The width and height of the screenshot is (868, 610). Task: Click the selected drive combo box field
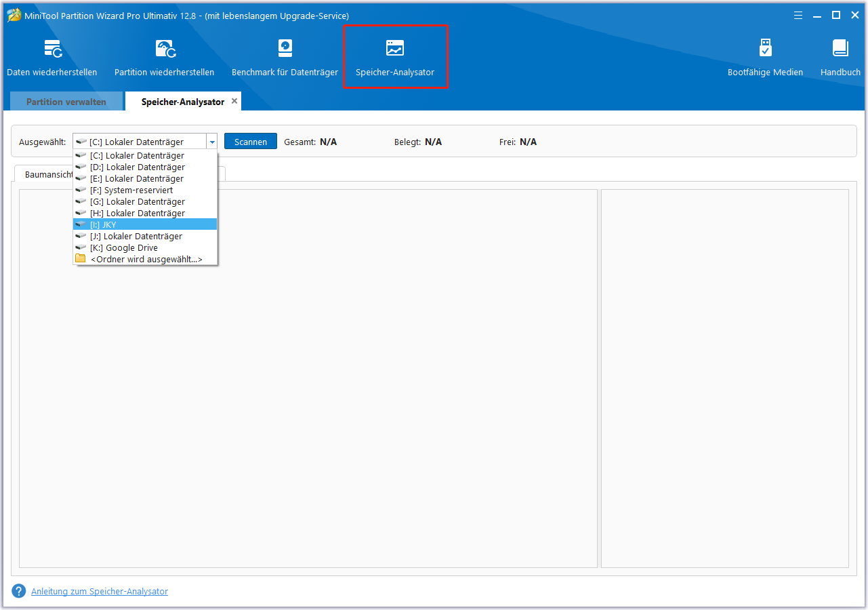(140, 142)
